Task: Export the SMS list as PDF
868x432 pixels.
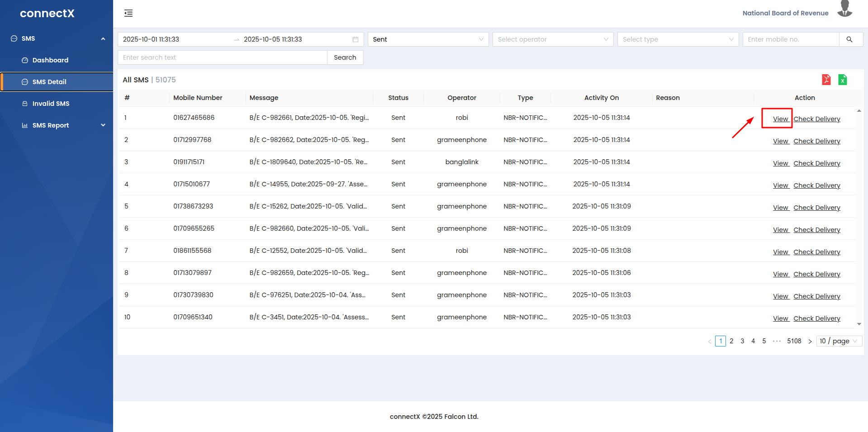Action: (826, 80)
